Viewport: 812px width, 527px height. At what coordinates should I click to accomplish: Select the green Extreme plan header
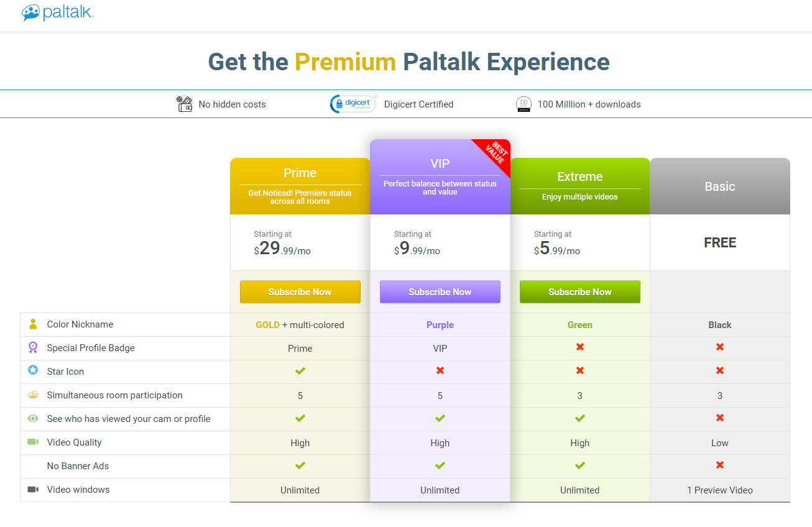click(580, 186)
